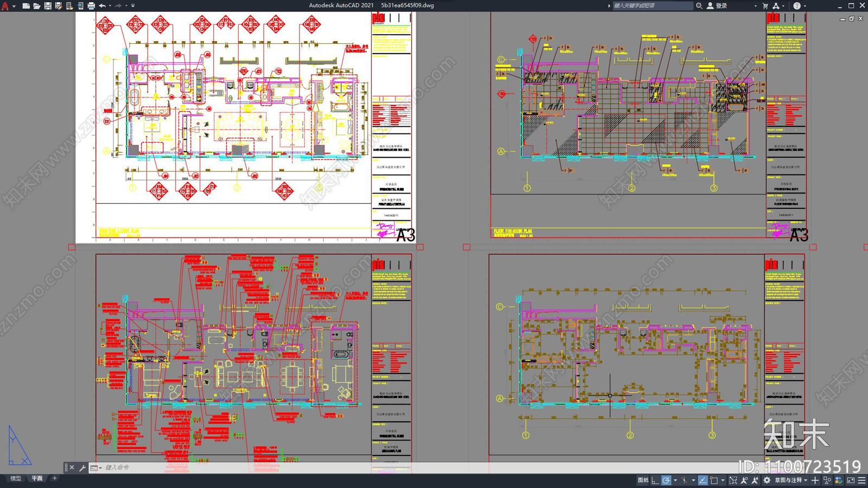Add a new layout with plus tab
This screenshot has width=868, height=488.
(54, 478)
